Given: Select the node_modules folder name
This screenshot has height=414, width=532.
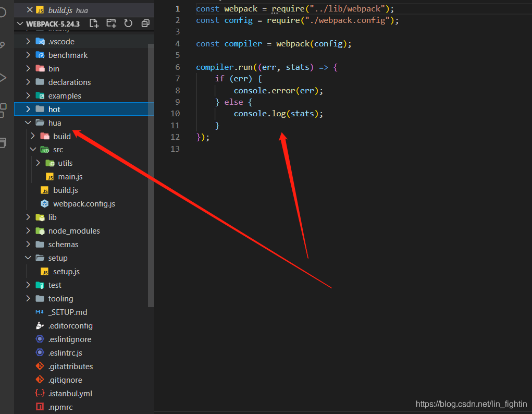Looking at the screenshot, I should pos(74,231).
